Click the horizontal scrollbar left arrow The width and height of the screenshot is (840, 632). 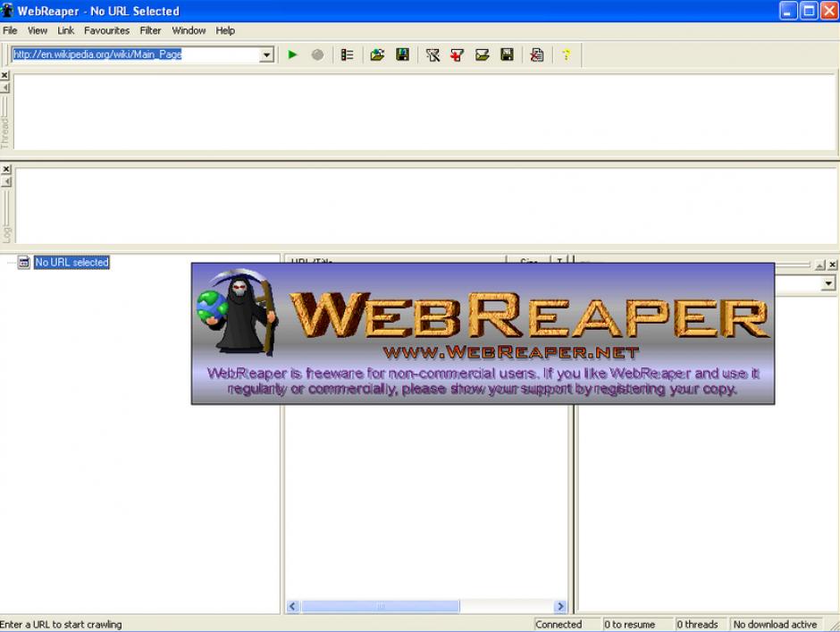[292, 606]
